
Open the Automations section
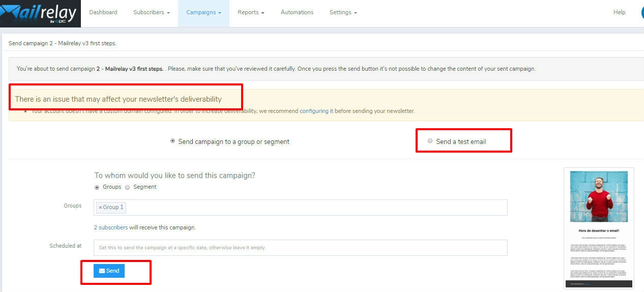pyautogui.click(x=297, y=13)
